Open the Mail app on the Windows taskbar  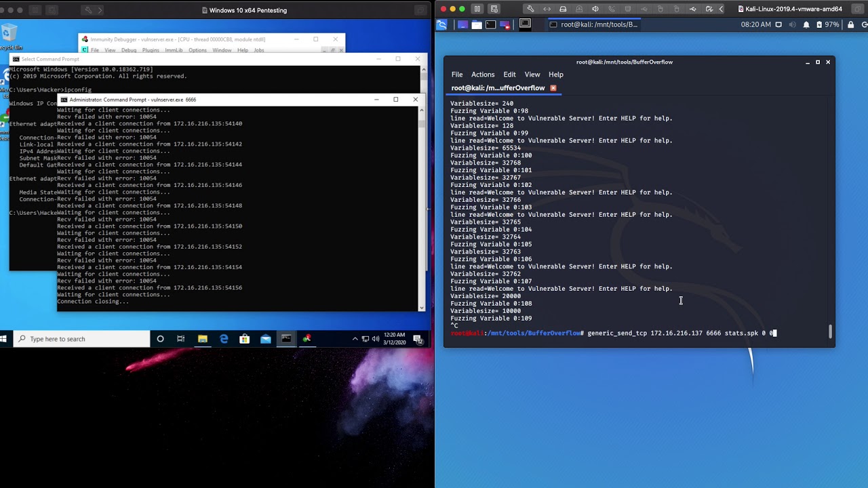266,339
